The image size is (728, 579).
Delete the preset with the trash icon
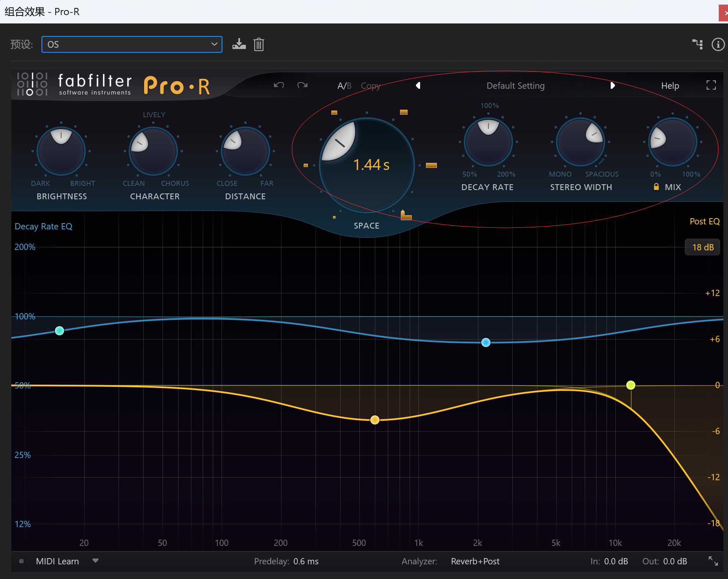(259, 44)
